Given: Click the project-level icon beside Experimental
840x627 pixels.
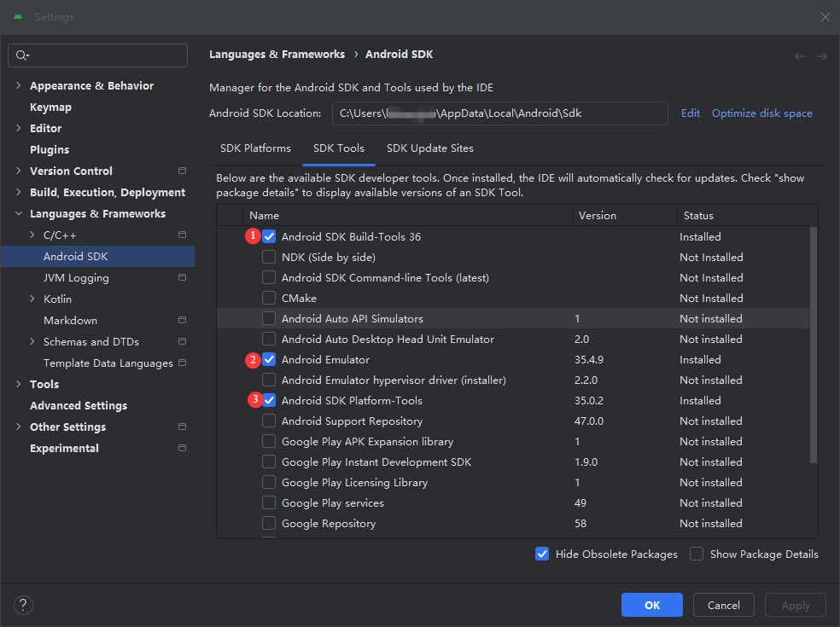Looking at the screenshot, I should tap(182, 448).
